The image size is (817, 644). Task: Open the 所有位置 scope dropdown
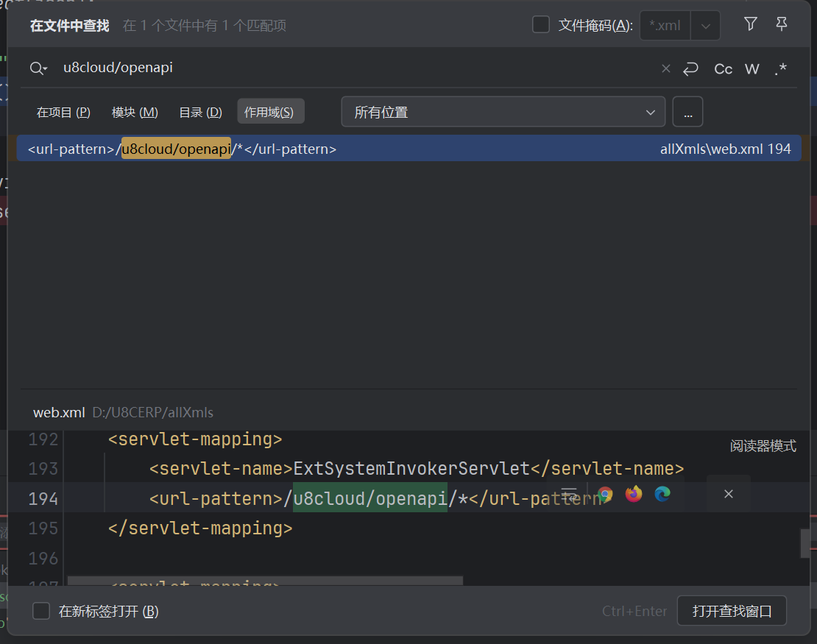coord(503,111)
